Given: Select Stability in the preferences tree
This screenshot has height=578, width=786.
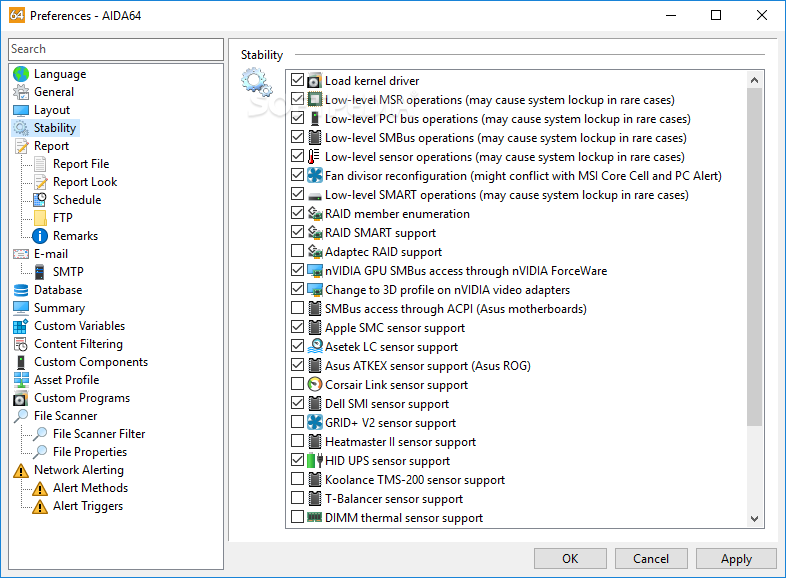Looking at the screenshot, I should pos(55,128).
